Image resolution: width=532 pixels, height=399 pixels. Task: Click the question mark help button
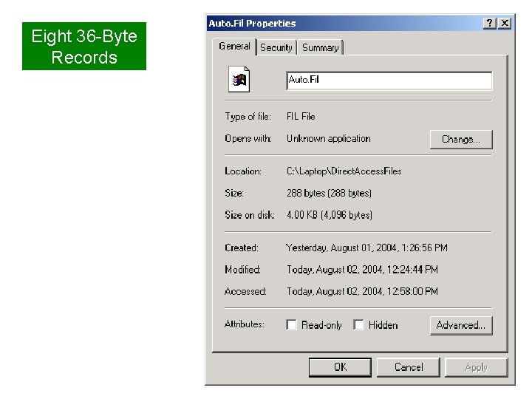point(489,23)
